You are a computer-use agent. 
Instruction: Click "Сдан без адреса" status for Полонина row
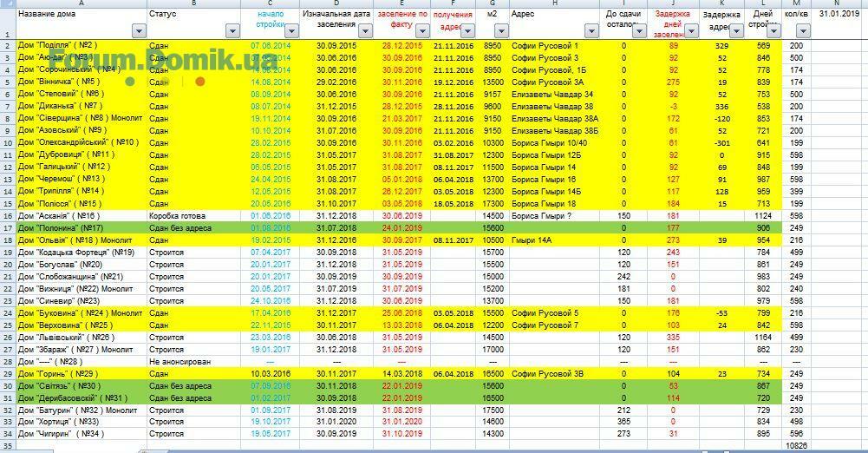coord(193,228)
